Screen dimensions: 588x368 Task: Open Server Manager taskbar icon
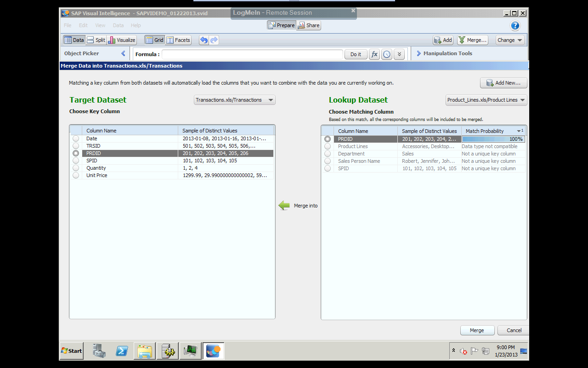click(x=99, y=351)
